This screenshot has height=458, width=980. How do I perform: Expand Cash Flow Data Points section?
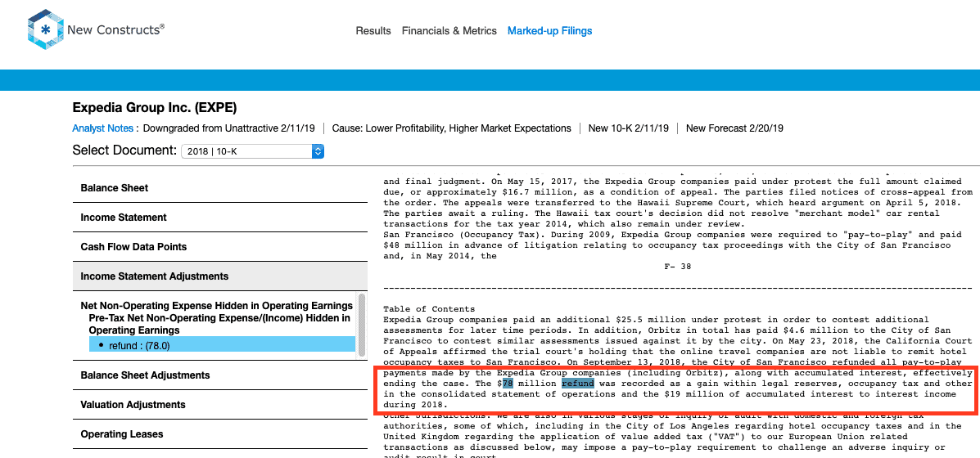[x=220, y=246]
